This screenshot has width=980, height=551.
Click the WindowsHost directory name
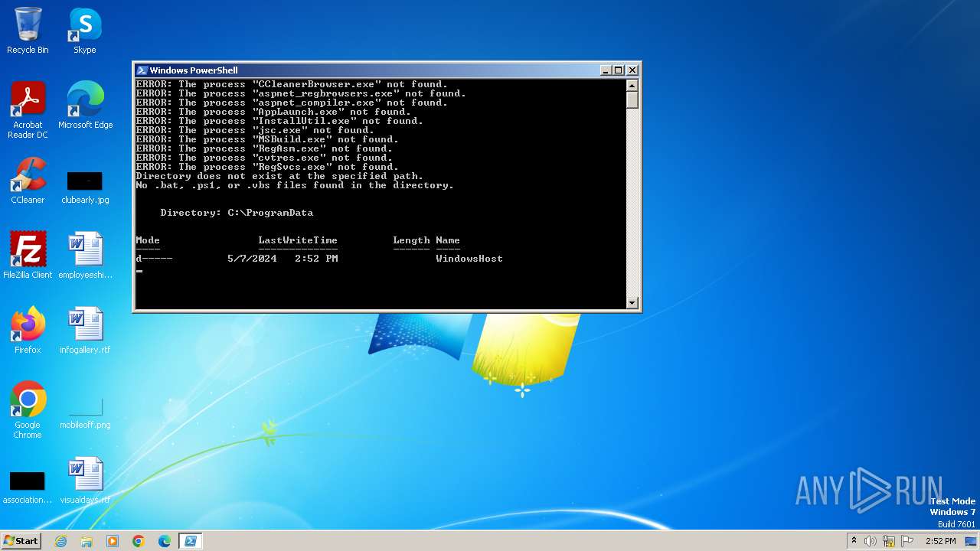tap(469, 259)
